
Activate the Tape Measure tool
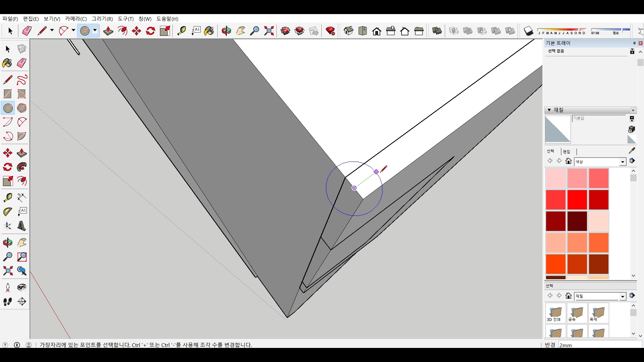click(x=7, y=197)
